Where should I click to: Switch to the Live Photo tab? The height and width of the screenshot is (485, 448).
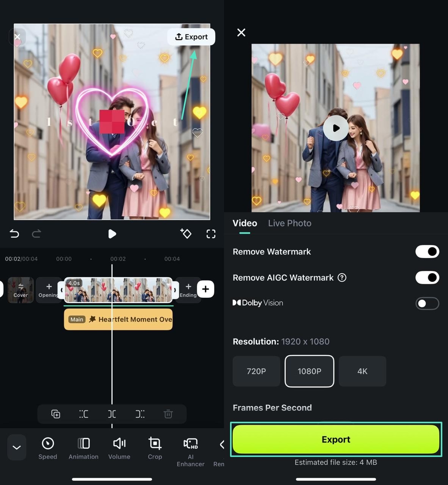tap(290, 223)
